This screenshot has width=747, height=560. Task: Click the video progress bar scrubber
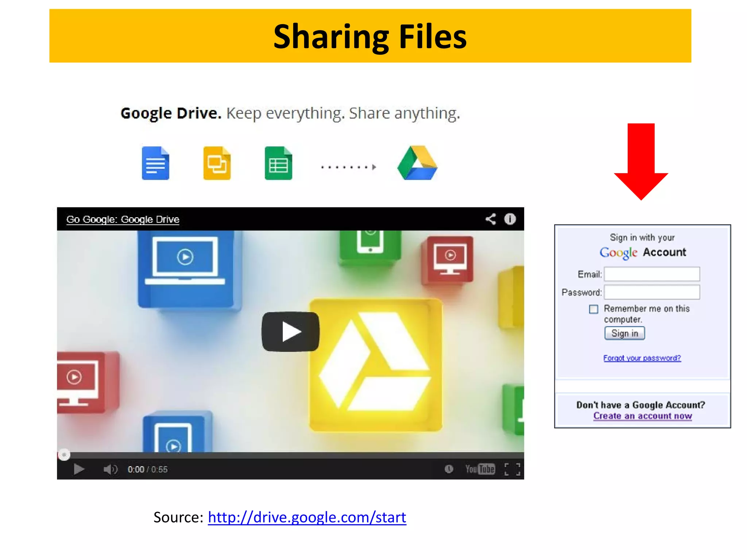(x=64, y=455)
